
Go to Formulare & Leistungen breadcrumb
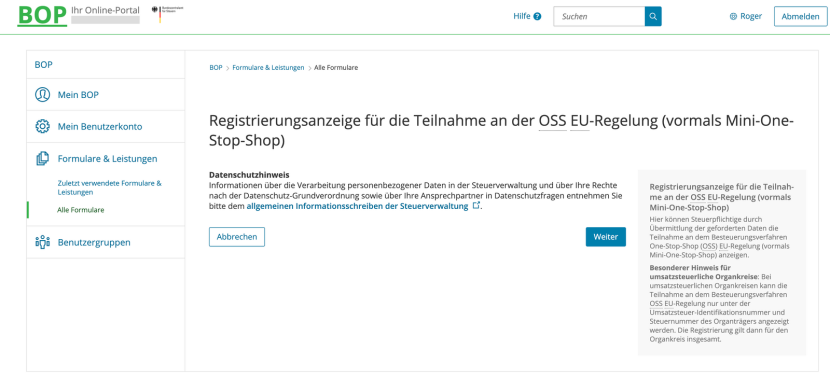(268, 68)
